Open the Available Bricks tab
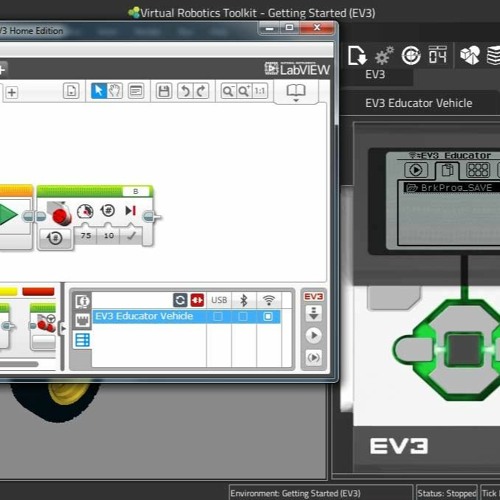Image resolution: width=500 pixels, height=500 pixels. click(82, 340)
